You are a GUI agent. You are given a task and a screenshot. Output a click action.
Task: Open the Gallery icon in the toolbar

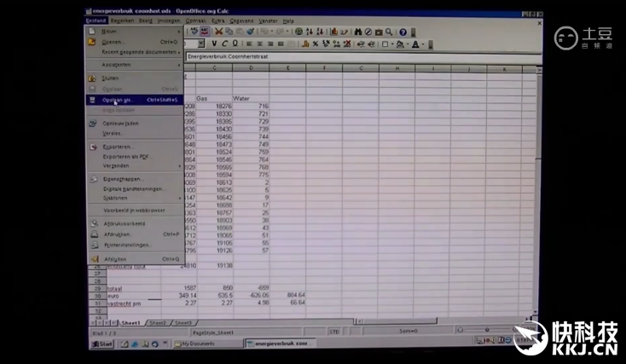[379, 32]
